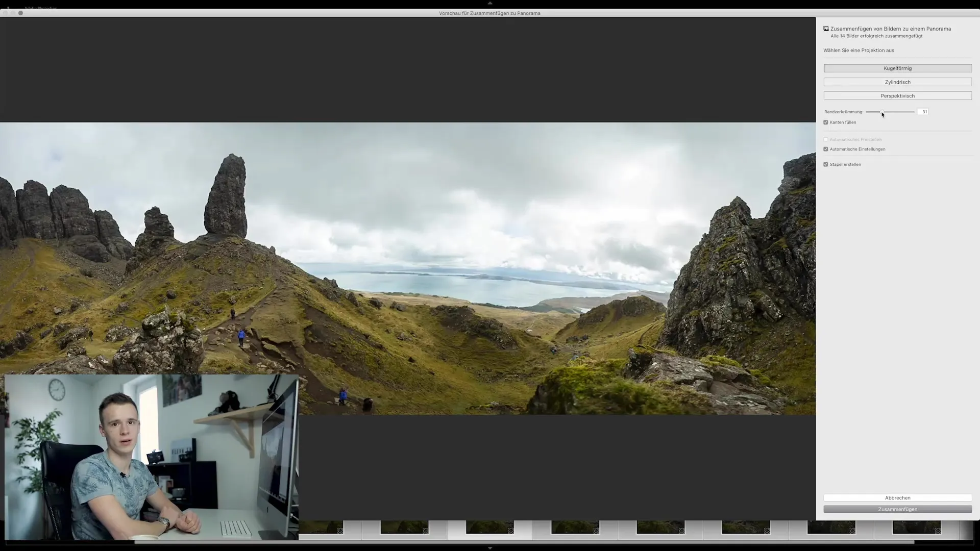The image size is (980, 551).
Task: Click the Randverkrümmung slider handle
Action: click(881, 112)
